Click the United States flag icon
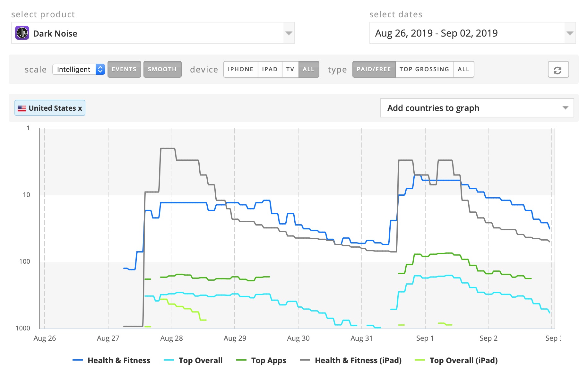Screen dimensions: 588x376 22,108
